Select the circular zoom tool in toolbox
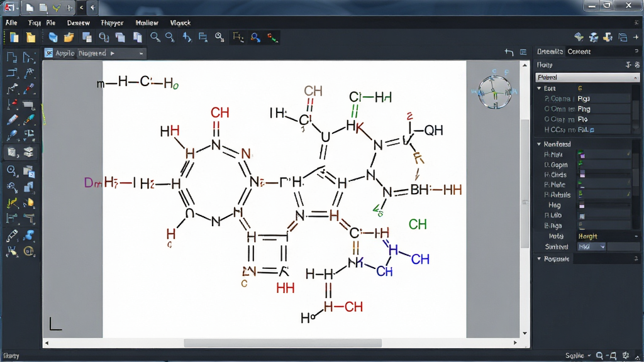Screen dimensions: 644x362 point(11,170)
